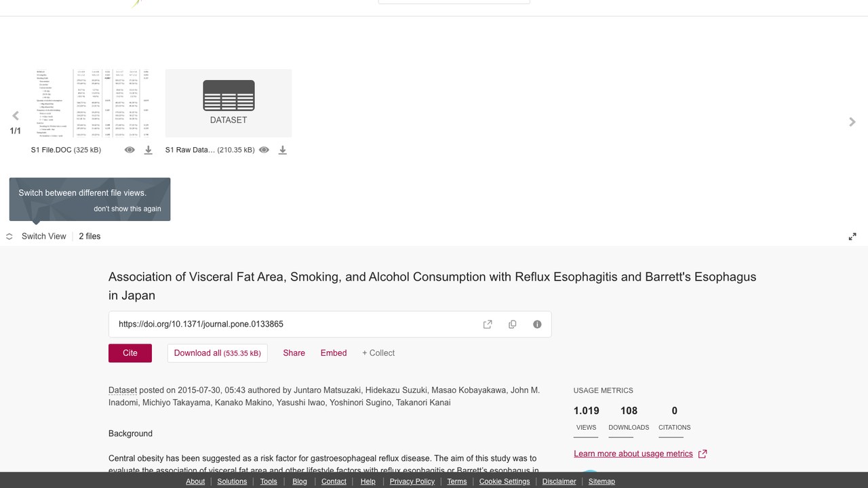Viewport: 868px width, 488px height.
Task: Download S1 File.DOC via arrow icon
Action: coord(148,150)
